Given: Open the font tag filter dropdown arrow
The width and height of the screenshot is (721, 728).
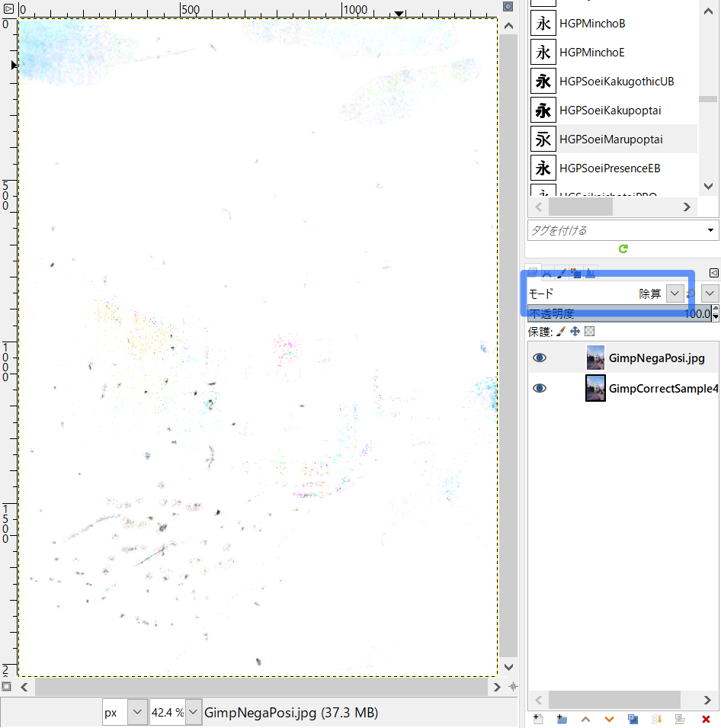Looking at the screenshot, I should click(x=710, y=230).
